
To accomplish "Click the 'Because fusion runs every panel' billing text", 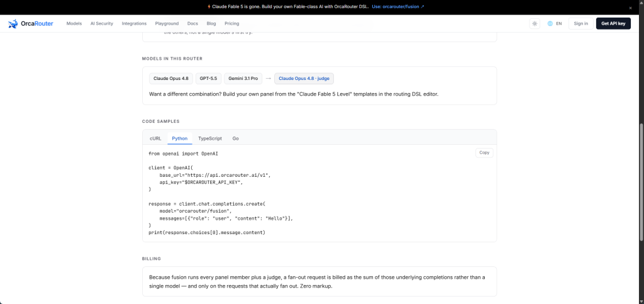I will point(317,281).
